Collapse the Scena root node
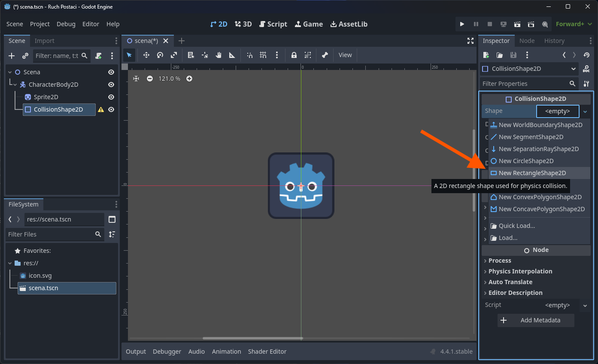This screenshot has height=364, width=598. point(10,72)
